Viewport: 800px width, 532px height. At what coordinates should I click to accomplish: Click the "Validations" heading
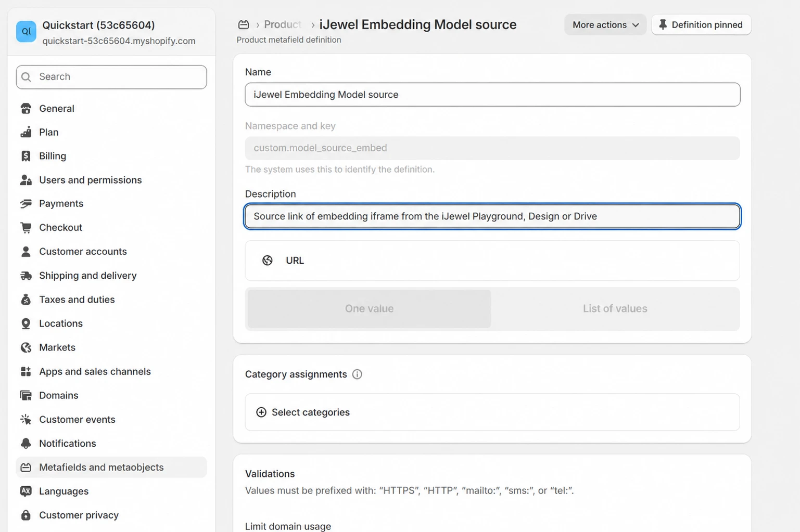[270, 474]
